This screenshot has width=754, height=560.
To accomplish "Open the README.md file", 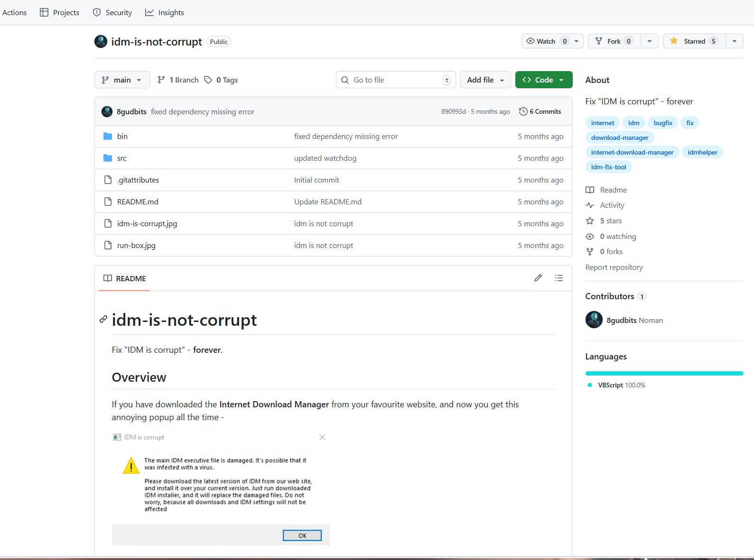I will [138, 202].
